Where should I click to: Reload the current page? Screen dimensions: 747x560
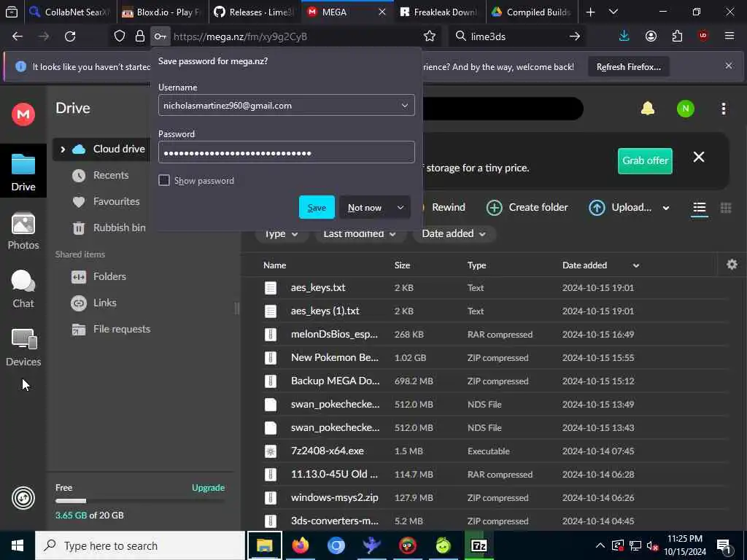coord(70,36)
